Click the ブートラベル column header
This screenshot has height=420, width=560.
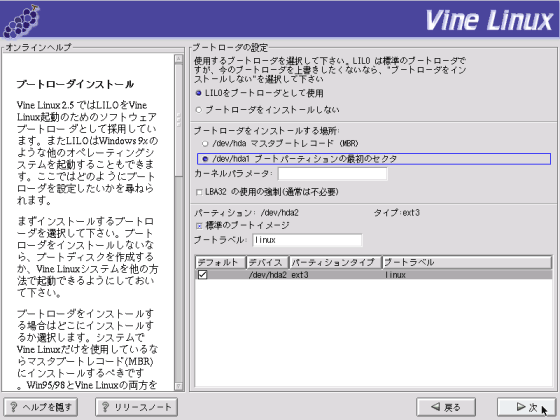click(x=467, y=262)
